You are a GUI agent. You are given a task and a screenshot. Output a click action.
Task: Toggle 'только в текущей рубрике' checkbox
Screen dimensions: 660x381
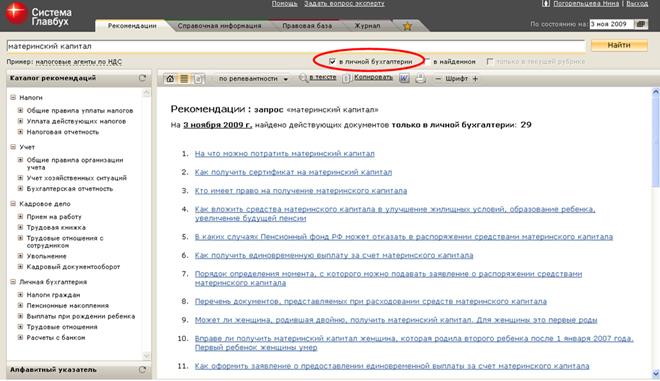point(490,61)
